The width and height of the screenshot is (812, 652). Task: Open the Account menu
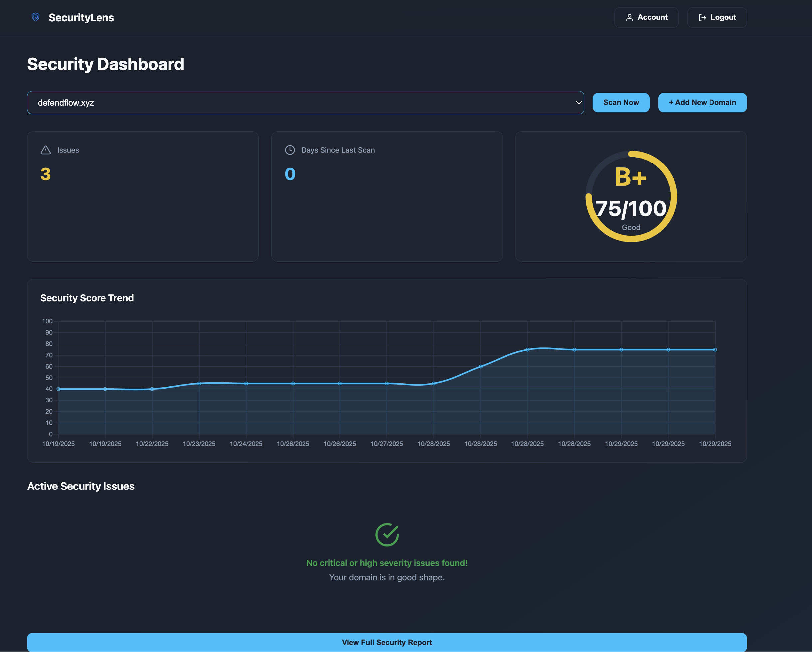pyautogui.click(x=646, y=17)
